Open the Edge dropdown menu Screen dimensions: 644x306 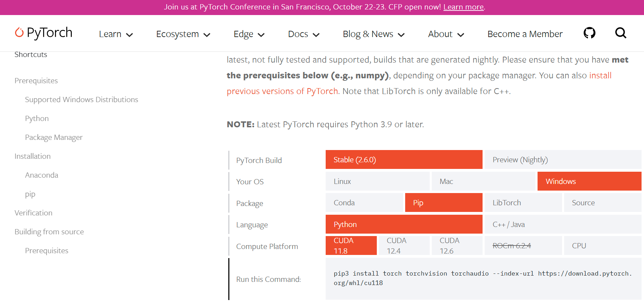coord(249,34)
